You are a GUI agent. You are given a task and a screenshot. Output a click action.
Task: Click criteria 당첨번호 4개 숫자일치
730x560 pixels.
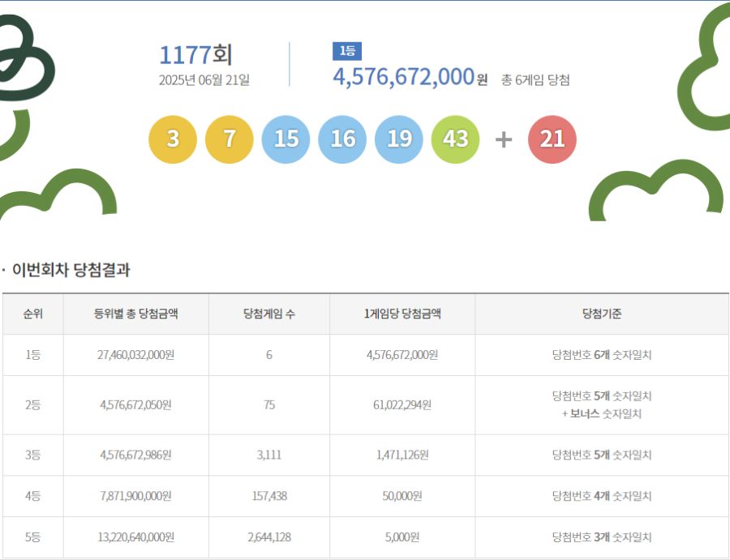602,496
